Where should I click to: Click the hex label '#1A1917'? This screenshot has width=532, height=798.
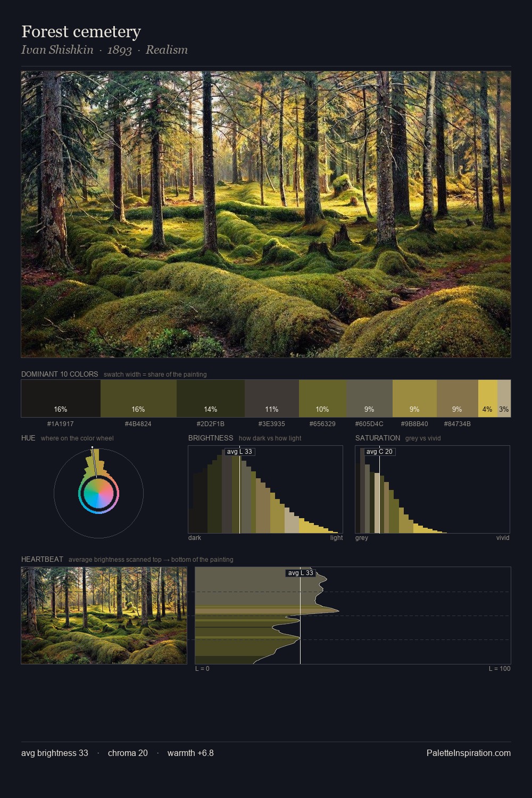[61, 424]
